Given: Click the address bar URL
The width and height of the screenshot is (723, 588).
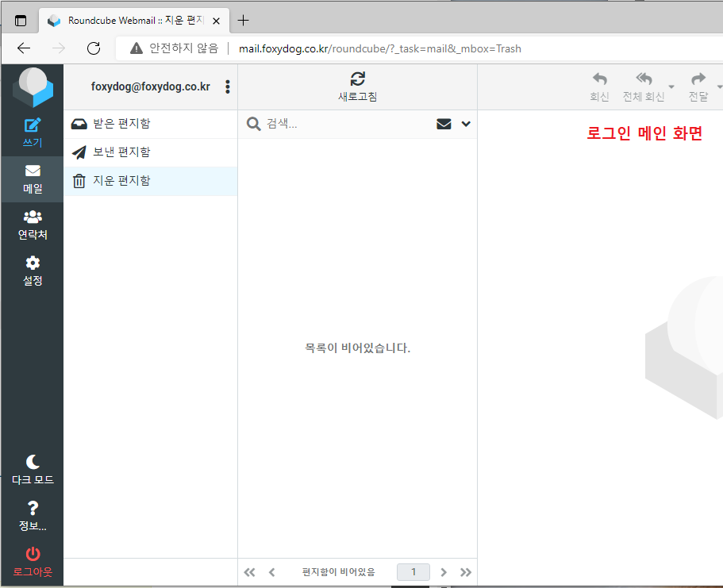Looking at the screenshot, I should click(380, 48).
